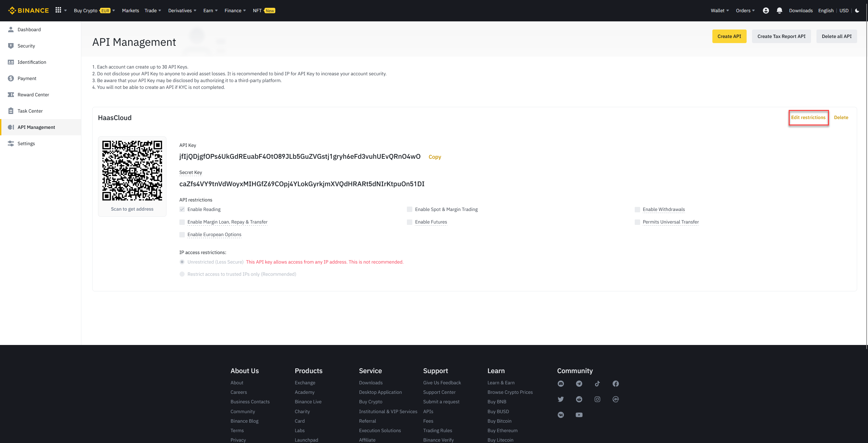Open USD currency selector
This screenshot has height=443, width=868.
tap(844, 11)
